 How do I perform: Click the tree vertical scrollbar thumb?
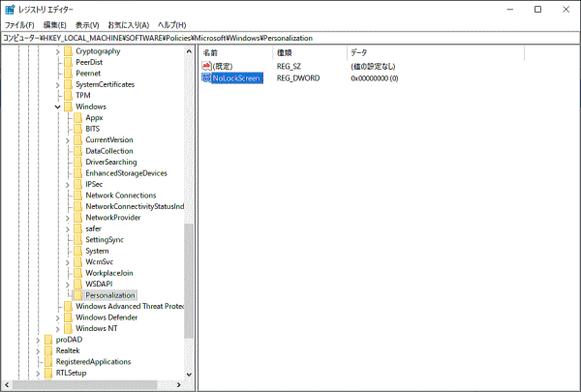(189, 282)
